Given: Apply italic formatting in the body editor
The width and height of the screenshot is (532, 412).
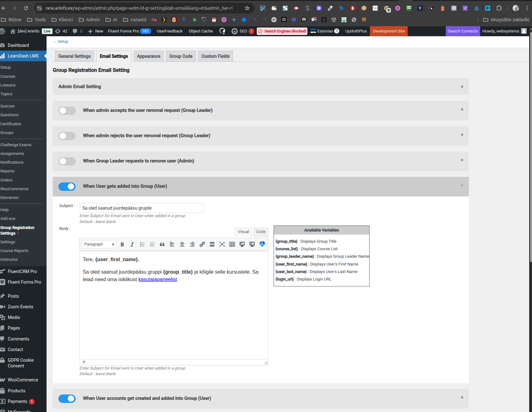Looking at the screenshot, I should coord(132,244).
